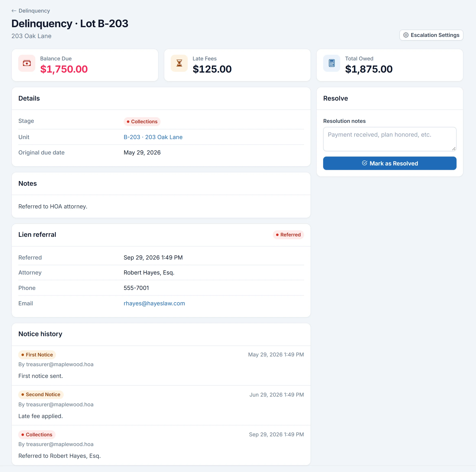476x472 pixels.
Task: Click the referred date Sep 29, 2026 1:49 PM in Lien referral
Action: pos(153,257)
